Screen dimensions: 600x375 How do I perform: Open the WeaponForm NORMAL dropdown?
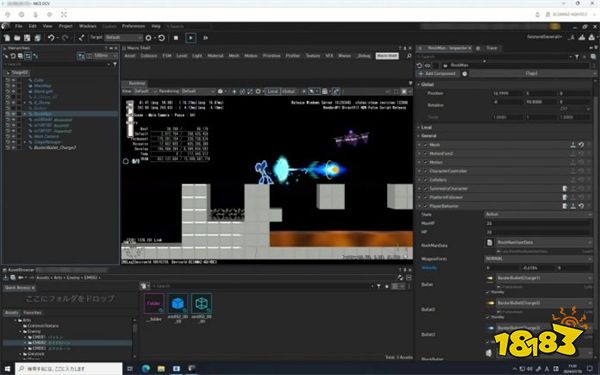point(538,259)
